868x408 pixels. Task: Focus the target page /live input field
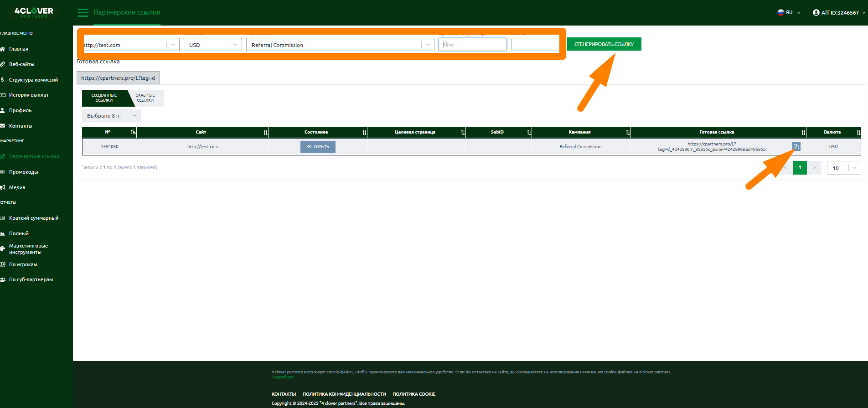coord(473,45)
